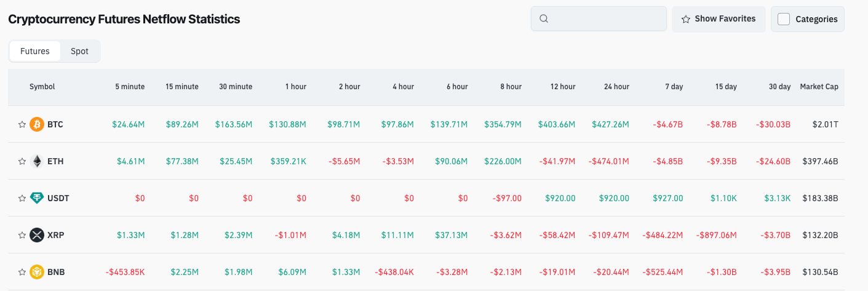Sort by the 5 minute column header

click(130, 87)
